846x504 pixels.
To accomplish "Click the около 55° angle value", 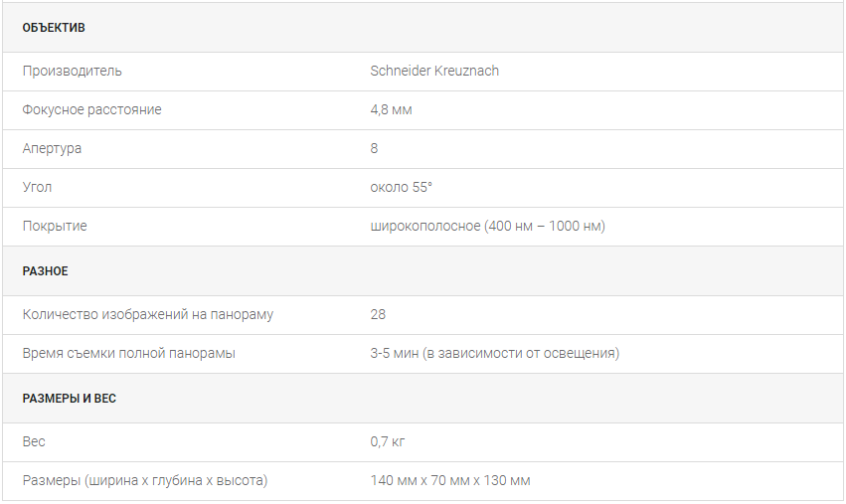I will [401, 187].
